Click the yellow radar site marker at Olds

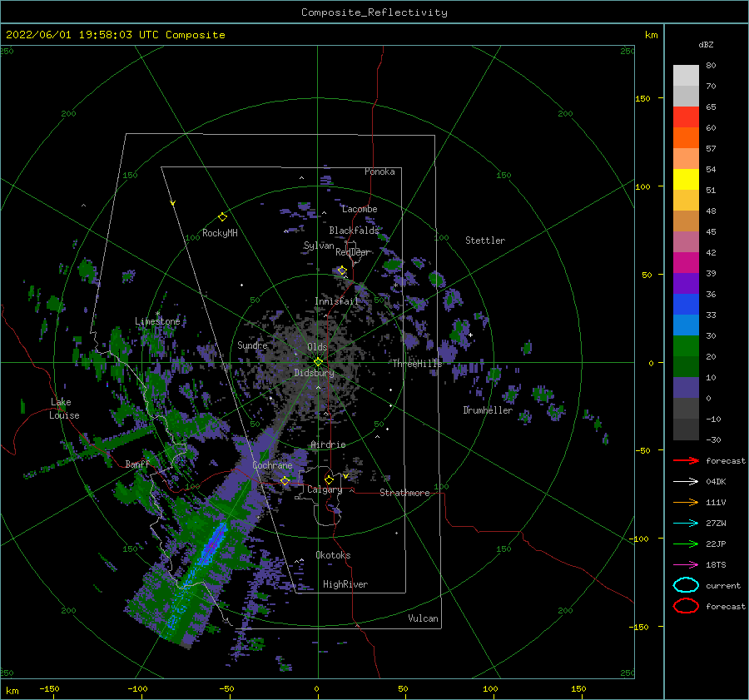318,362
